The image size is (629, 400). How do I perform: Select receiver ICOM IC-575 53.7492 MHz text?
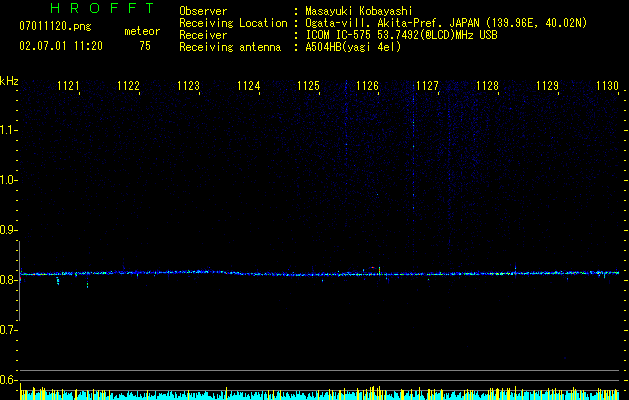tap(401, 35)
